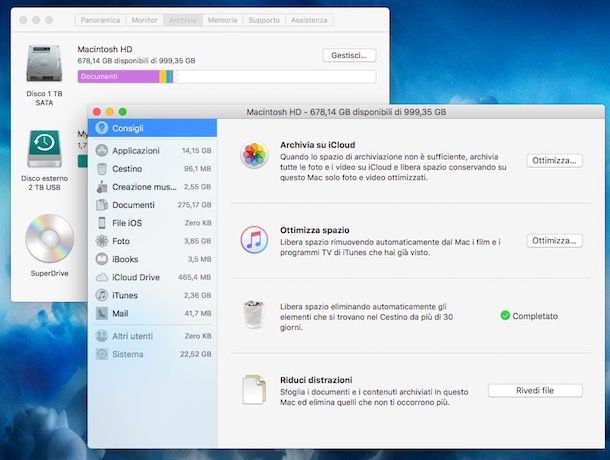Select Documenti in the sidebar

coord(152,205)
